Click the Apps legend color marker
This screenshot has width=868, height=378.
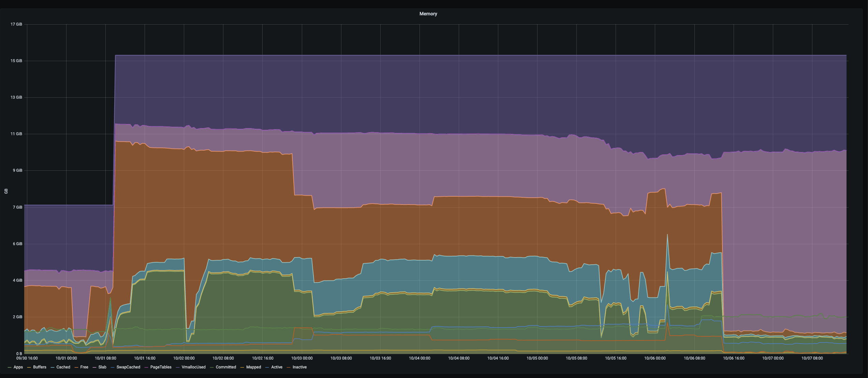pos(10,367)
